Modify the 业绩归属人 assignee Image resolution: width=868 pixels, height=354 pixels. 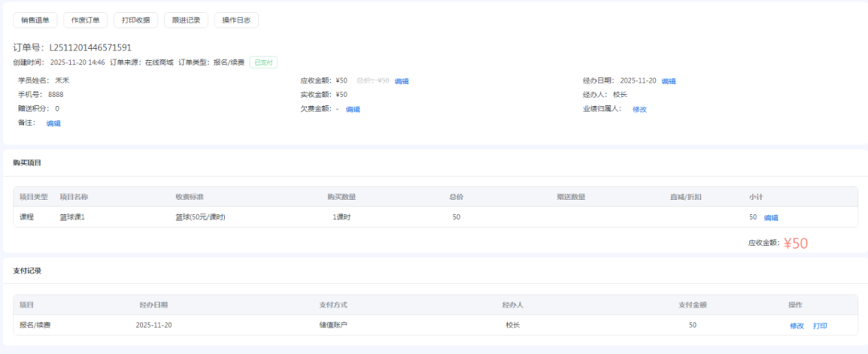639,109
